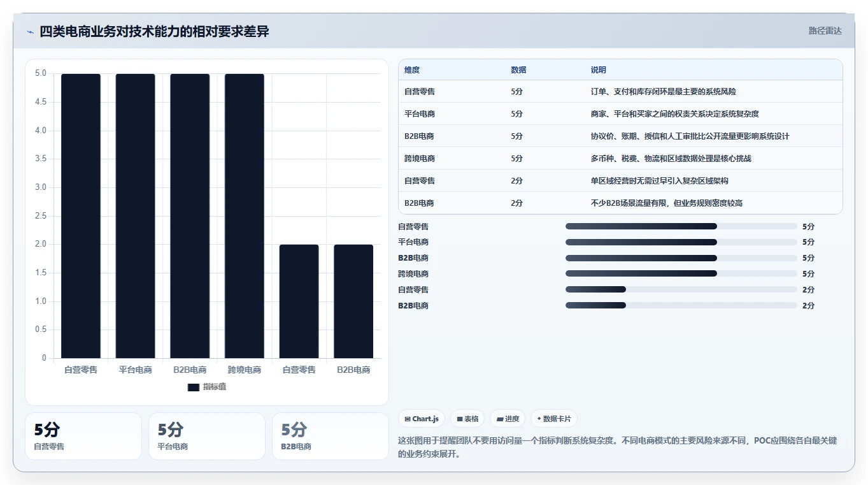Image resolution: width=868 pixels, height=485 pixels.
Task: Click table cell 单区域经营时无需过早引入复杂区域架构
Action: point(659,181)
